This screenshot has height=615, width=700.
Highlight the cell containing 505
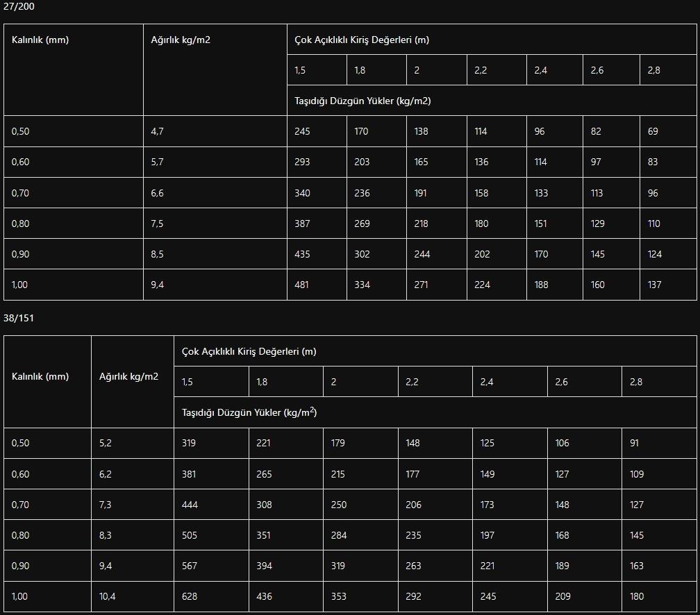tap(189, 535)
